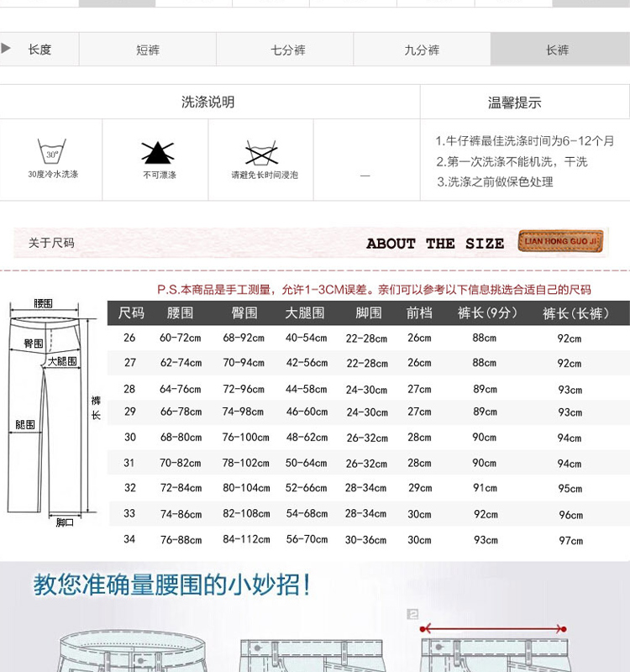Select the 九分裤 length option
Viewport: 630px width, 672px height.
coord(422,50)
